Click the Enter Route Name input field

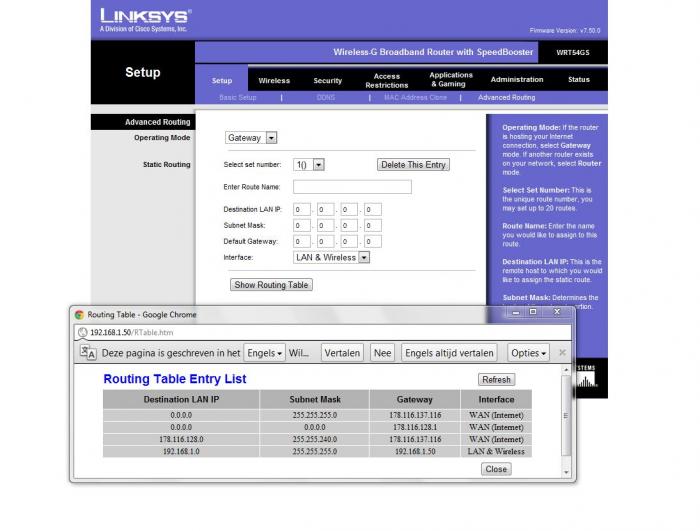(x=352, y=187)
